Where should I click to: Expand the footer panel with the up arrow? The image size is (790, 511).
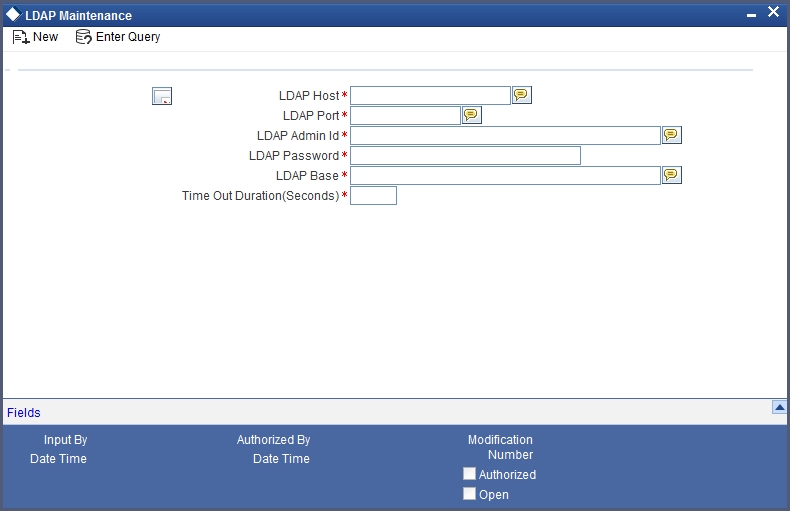(779, 407)
